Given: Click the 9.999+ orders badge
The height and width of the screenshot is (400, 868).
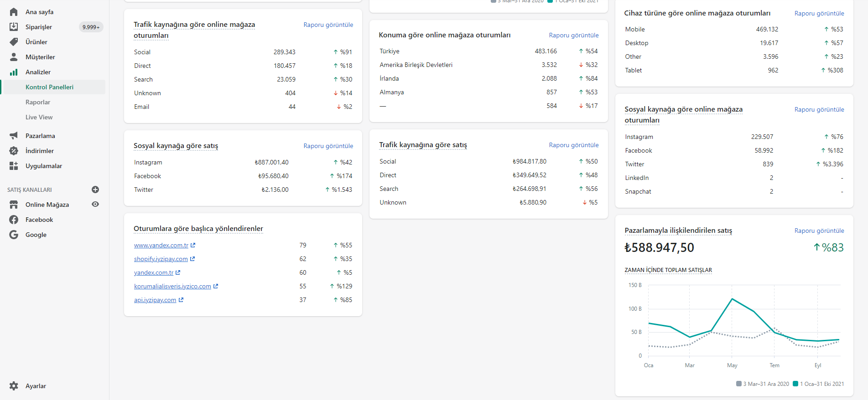Looking at the screenshot, I should (91, 27).
